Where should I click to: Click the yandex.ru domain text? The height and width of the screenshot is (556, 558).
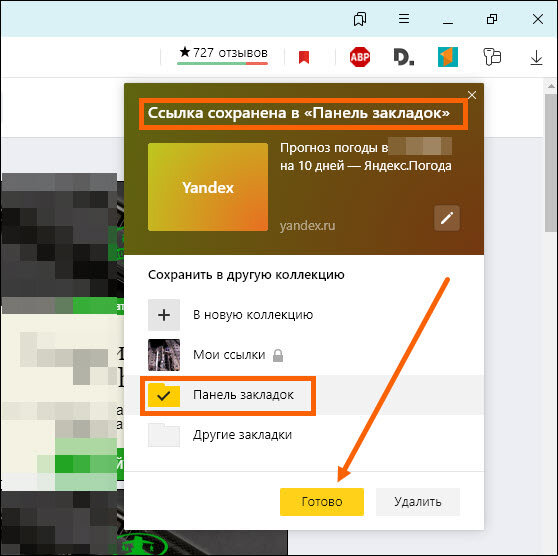coord(307,226)
